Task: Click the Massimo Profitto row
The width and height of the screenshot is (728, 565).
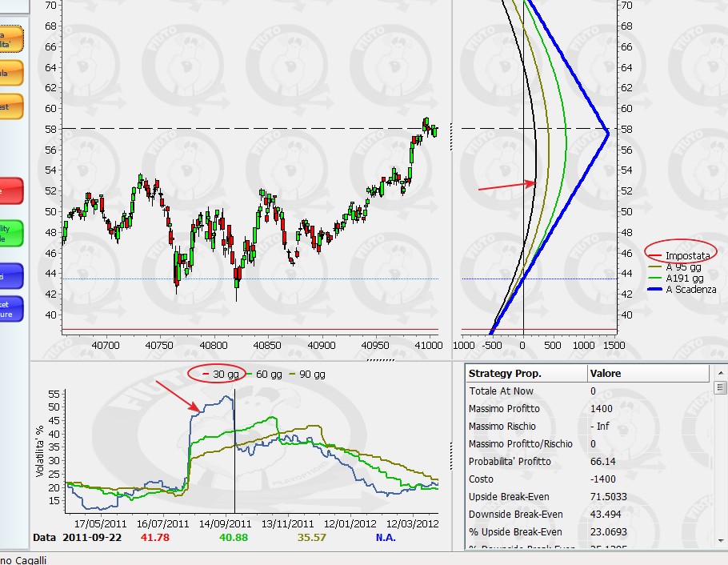Action: tap(588, 408)
